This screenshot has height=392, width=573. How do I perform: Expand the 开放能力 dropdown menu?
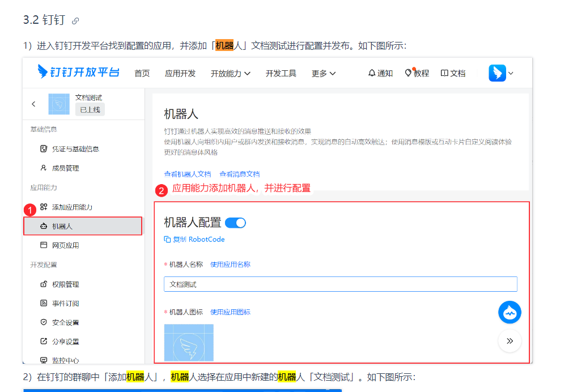pyautogui.click(x=230, y=74)
